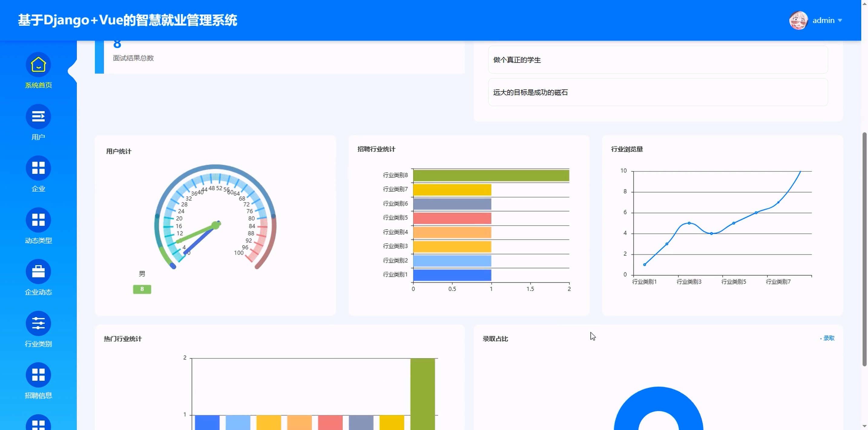Open the 企业动态 briefcase icon
The image size is (868, 430).
[38, 271]
